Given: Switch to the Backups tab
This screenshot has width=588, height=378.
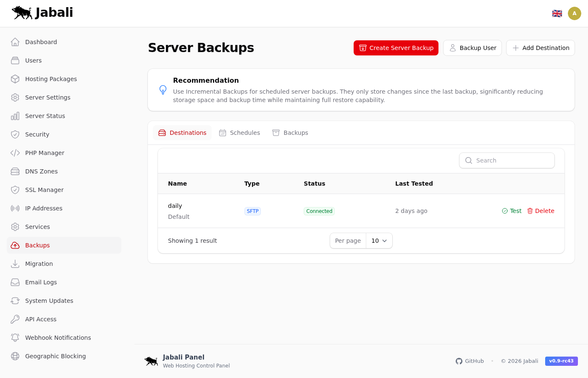Looking at the screenshot, I should pos(290,133).
